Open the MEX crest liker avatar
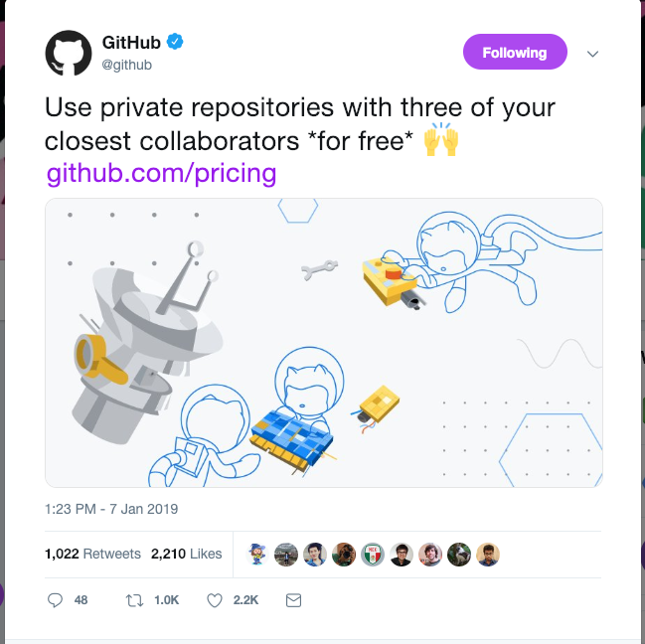The width and height of the screenshot is (645, 644). click(x=373, y=554)
